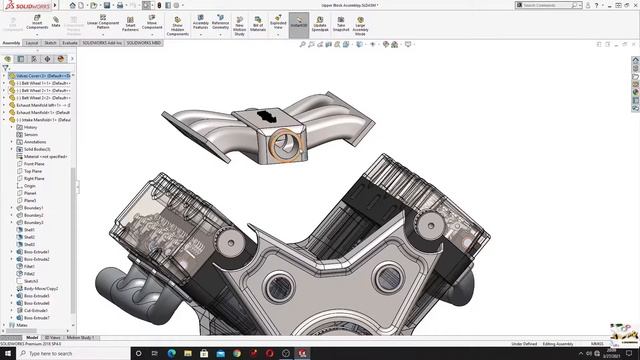Open dropdown arrow under Exploded View
640x360 pixels.
pos(278,35)
